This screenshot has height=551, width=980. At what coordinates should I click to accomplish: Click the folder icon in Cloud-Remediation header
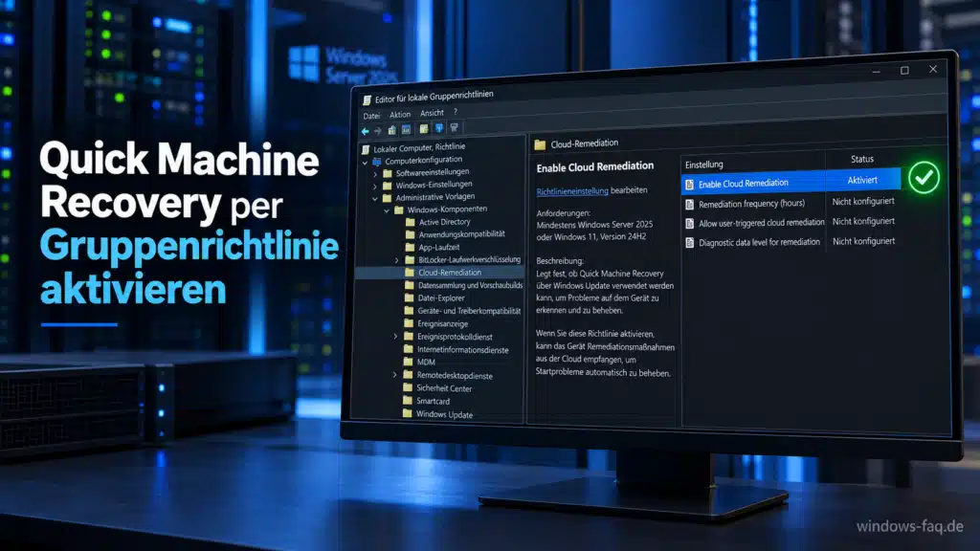[x=540, y=145]
